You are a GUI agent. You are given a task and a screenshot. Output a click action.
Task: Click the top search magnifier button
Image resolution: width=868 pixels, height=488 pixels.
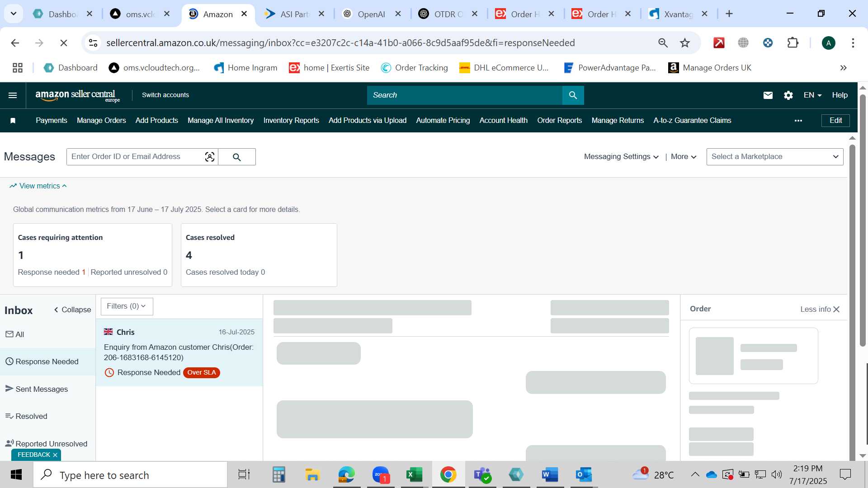pyautogui.click(x=573, y=95)
